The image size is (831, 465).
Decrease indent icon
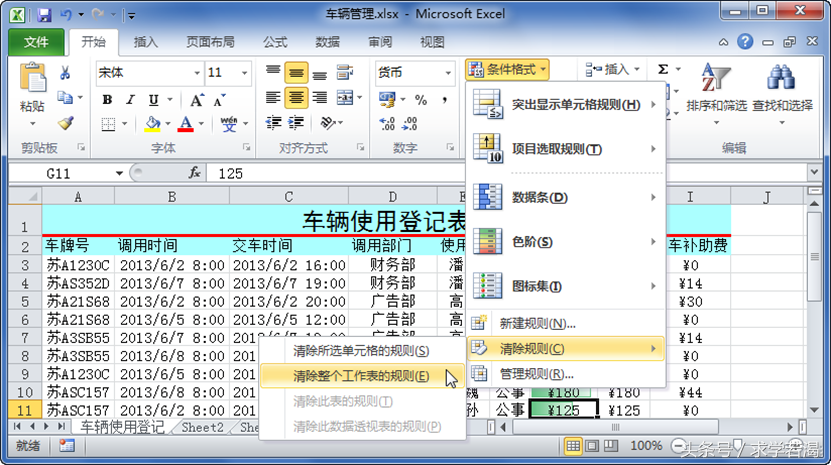point(273,124)
